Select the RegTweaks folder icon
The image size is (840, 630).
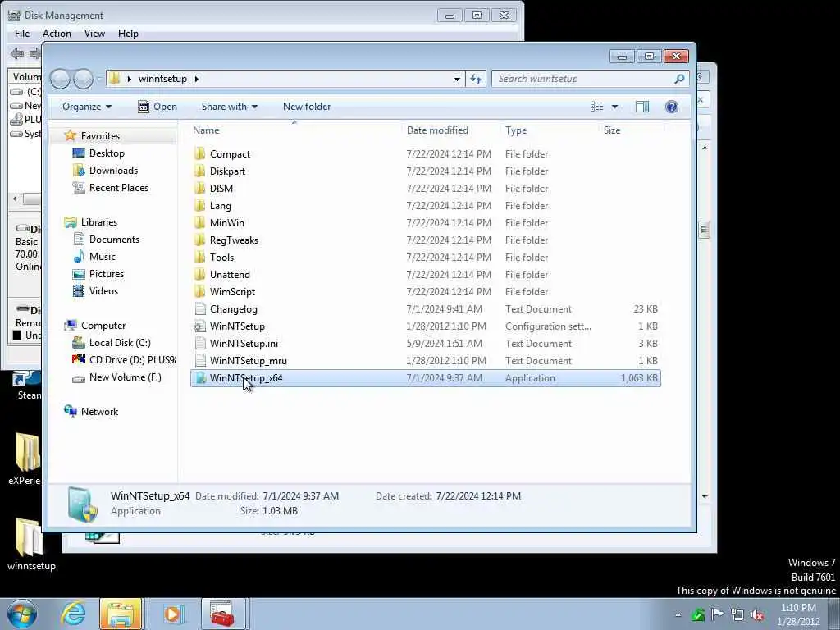click(x=200, y=240)
